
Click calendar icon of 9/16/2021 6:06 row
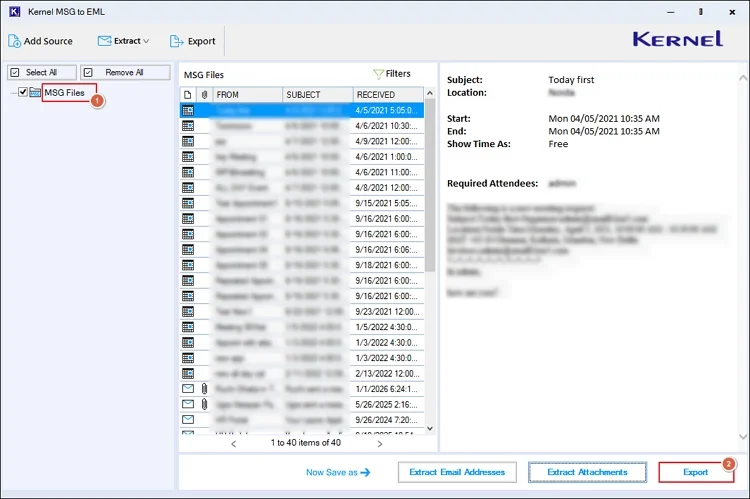[188, 250]
